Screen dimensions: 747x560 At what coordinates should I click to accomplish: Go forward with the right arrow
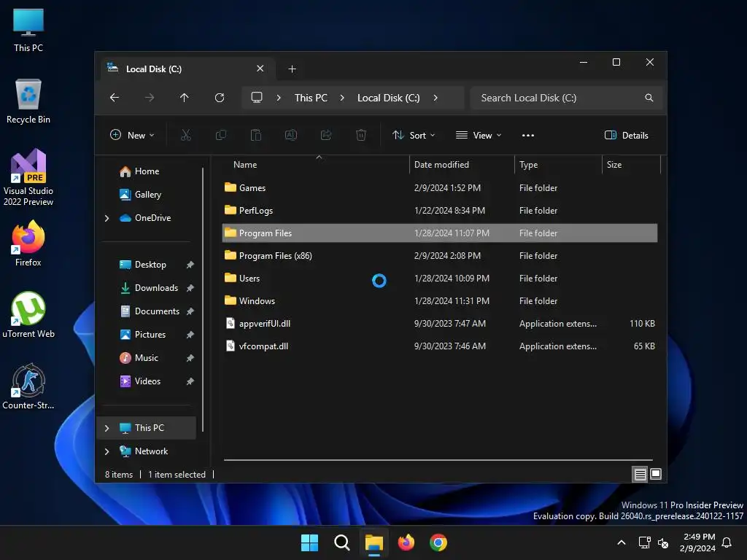[x=150, y=98]
